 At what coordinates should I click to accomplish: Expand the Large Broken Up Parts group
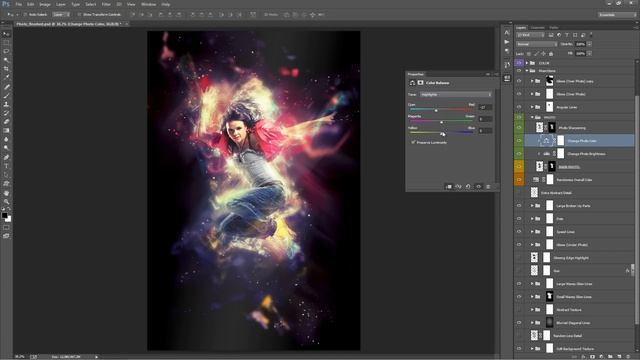(532, 206)
